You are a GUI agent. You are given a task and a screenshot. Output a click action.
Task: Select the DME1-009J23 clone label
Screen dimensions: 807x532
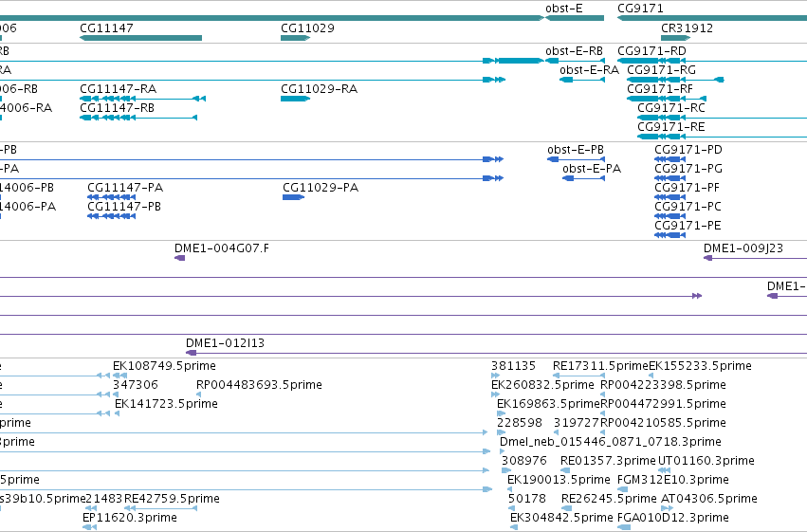(x=743, y=248)
